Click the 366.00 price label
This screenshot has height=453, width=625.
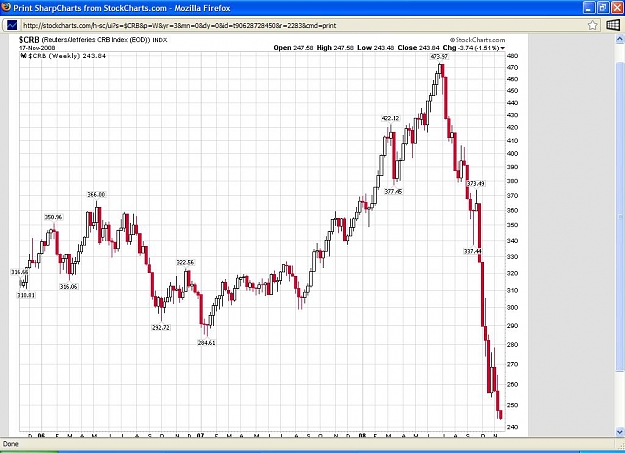point(96,194)
